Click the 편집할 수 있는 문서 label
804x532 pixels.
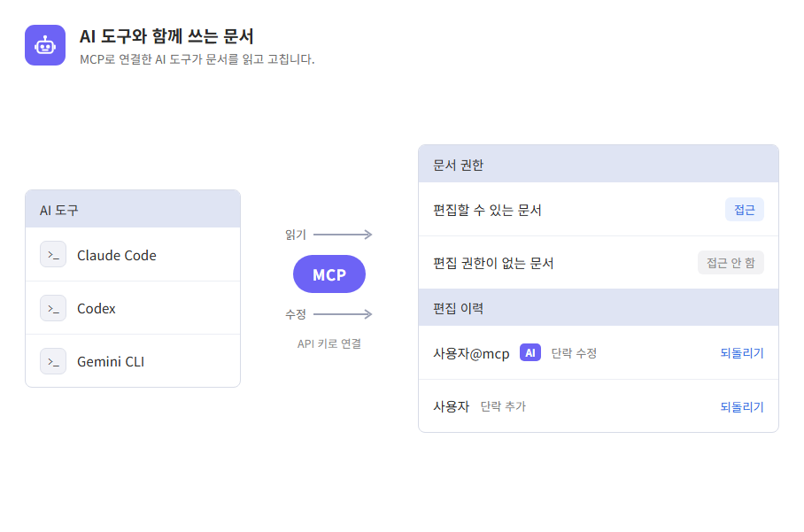(487, 210)
